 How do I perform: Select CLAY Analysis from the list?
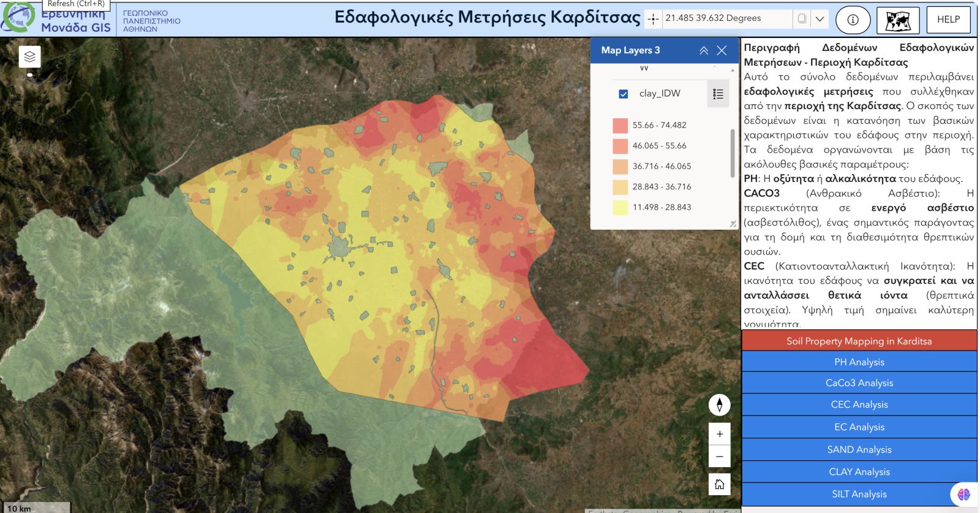point(859,471)
